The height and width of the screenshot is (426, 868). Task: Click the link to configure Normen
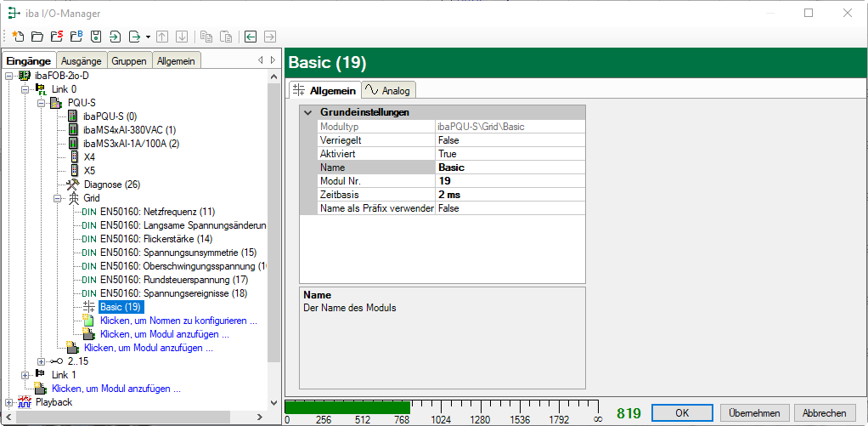tap(178, 321)
